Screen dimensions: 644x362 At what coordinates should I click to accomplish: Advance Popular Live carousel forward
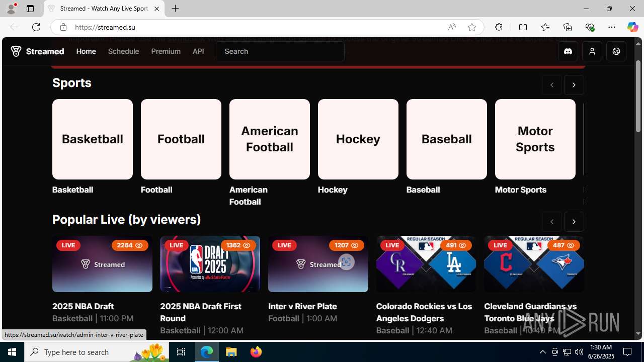tap(574, 222)
